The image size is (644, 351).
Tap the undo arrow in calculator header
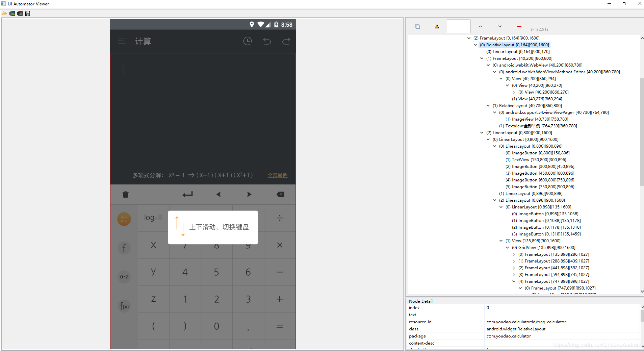click(267, 41)
